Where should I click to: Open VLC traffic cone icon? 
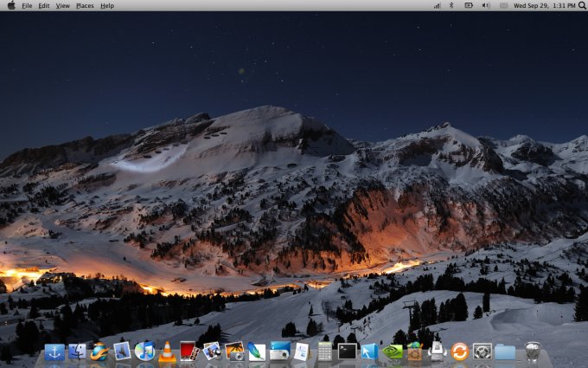click(167, 352)
